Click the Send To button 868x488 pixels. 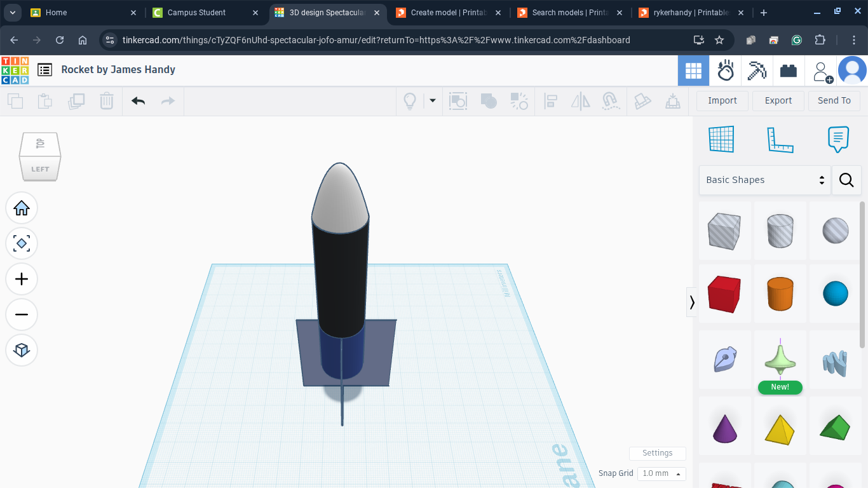[x=834, y=100]
